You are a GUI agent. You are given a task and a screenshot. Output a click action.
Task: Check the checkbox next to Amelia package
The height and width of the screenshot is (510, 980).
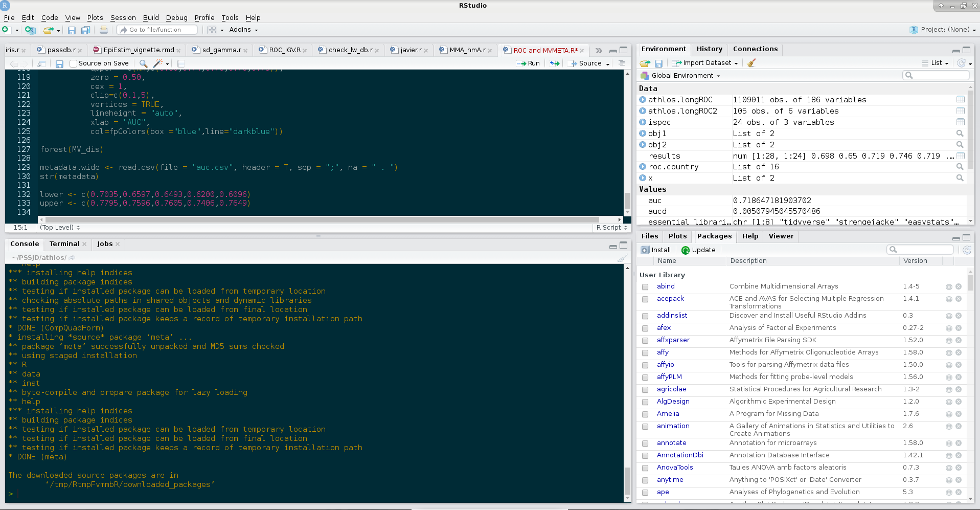pyautogui.click(x=645, y=414)
